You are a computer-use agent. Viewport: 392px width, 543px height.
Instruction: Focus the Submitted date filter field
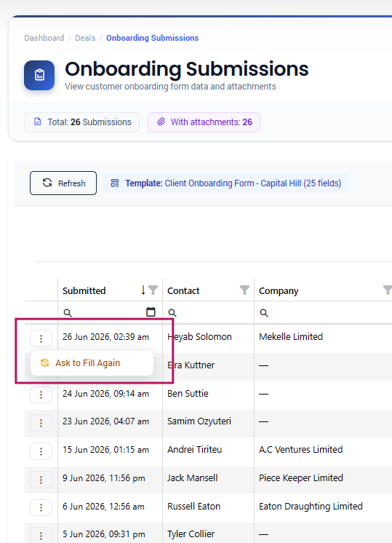pyautogui.click(x=109, y=313)
